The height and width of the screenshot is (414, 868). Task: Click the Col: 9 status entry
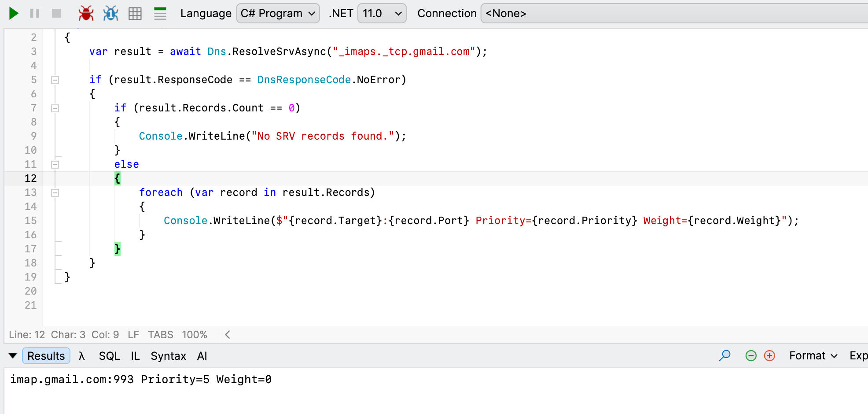coord(105,335)
